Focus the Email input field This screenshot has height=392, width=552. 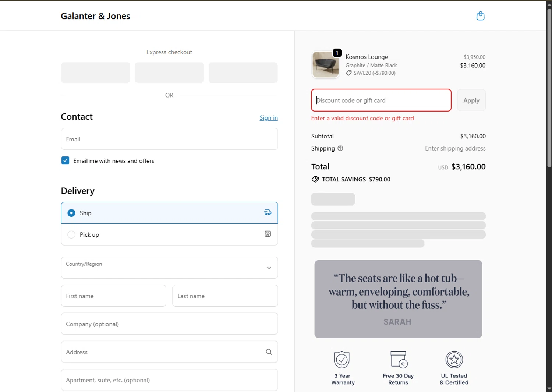click(169, 139)
